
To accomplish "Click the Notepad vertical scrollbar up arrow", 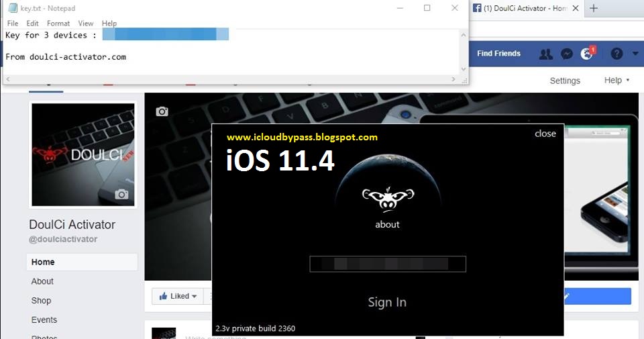I will click(464, 35).
